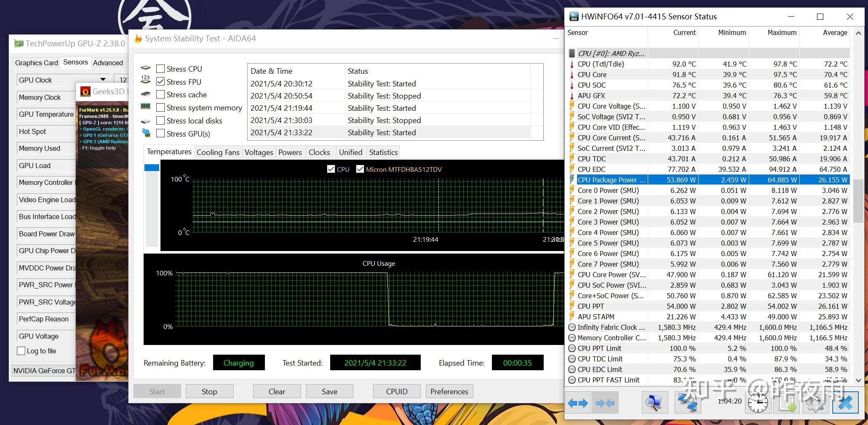Click HWiNFO blue X close-sensors icon
Screen dimensions: 868x425
pos(845,403)
